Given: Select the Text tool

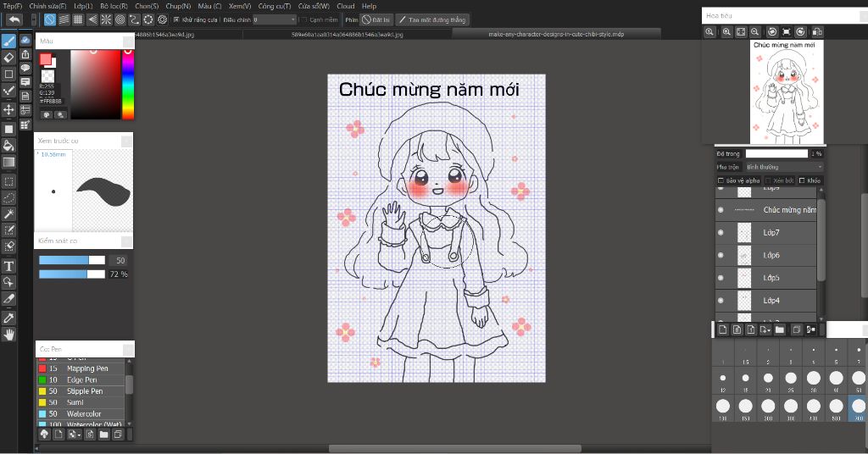Looking at the screenshot, I should click(x=8, y=266).
